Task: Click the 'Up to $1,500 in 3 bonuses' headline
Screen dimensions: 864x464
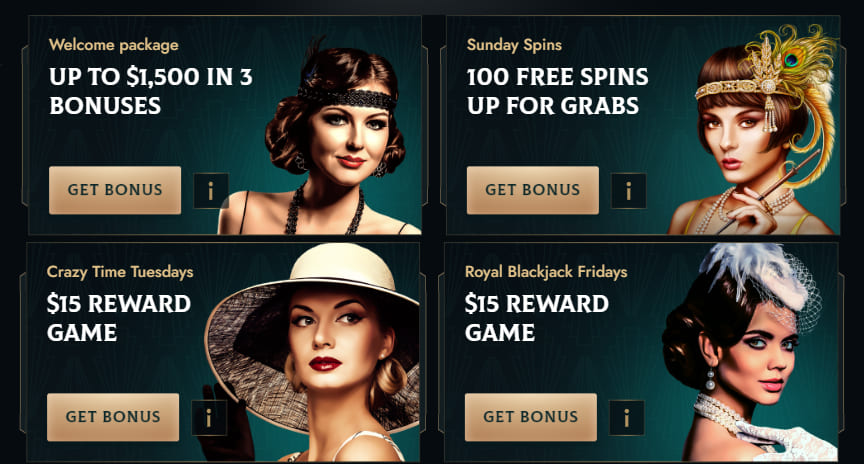Action: tap(150, 91)
